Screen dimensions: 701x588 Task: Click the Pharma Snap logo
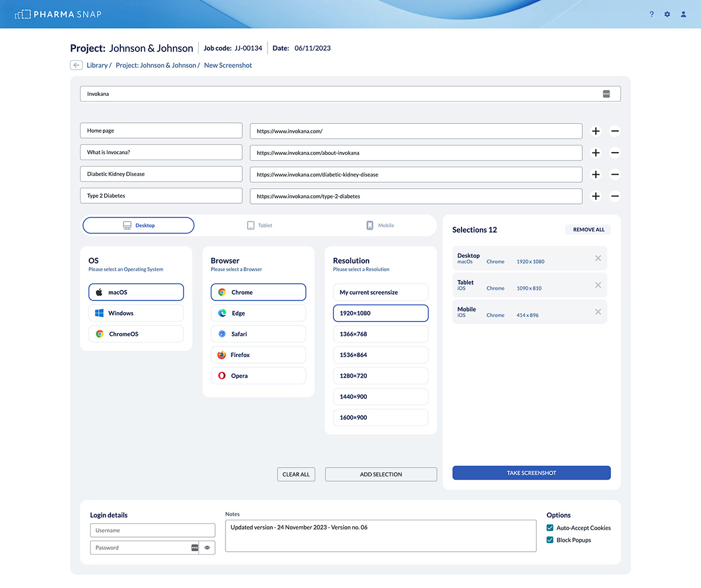coord(58,14)
